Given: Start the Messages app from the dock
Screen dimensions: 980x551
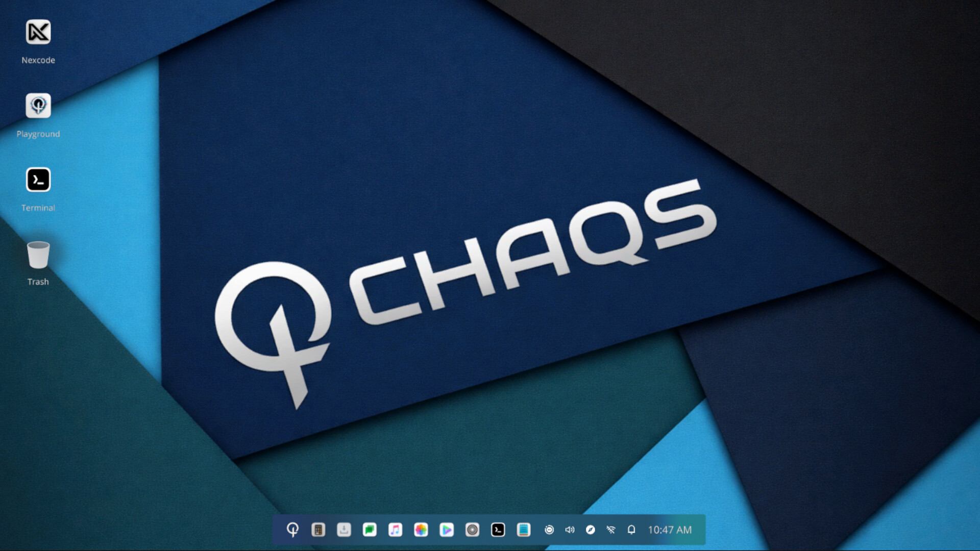Looking at the screenshot, I should tap(370, 530).
